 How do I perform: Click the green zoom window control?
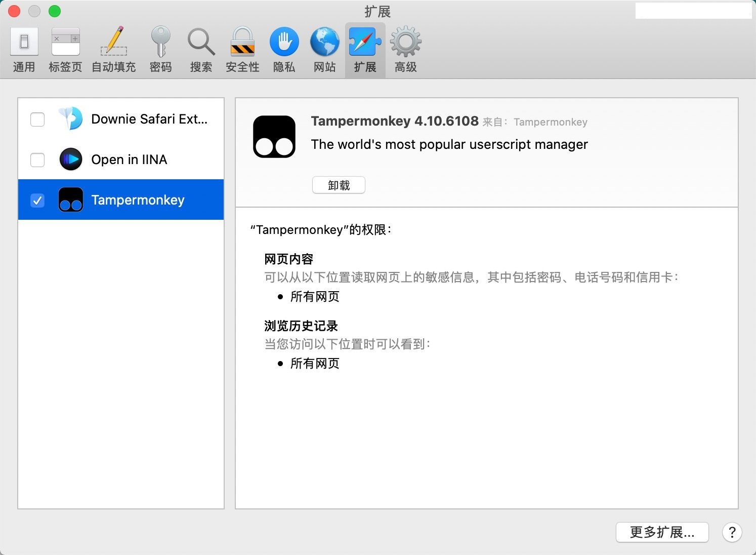click(54, 11)
